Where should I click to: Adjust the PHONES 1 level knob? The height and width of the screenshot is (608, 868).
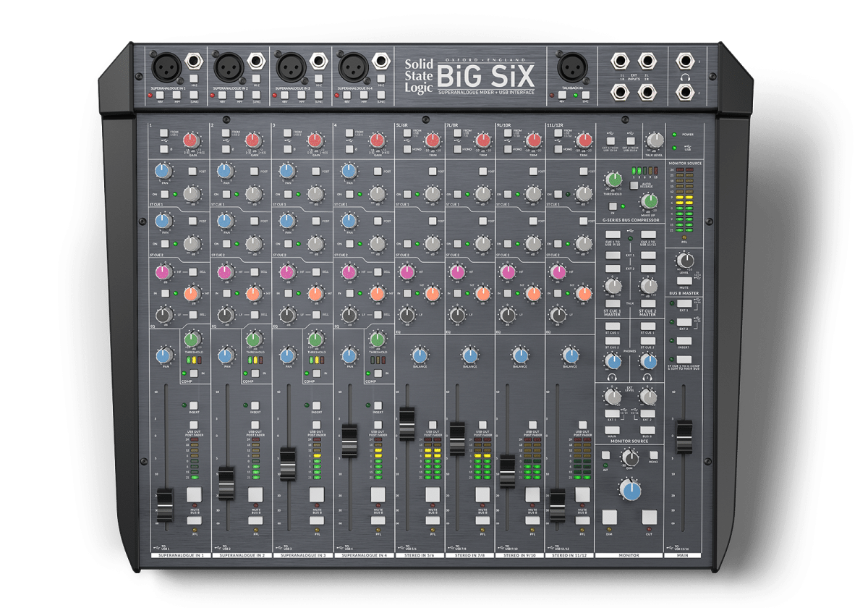(x=613, y=362)
